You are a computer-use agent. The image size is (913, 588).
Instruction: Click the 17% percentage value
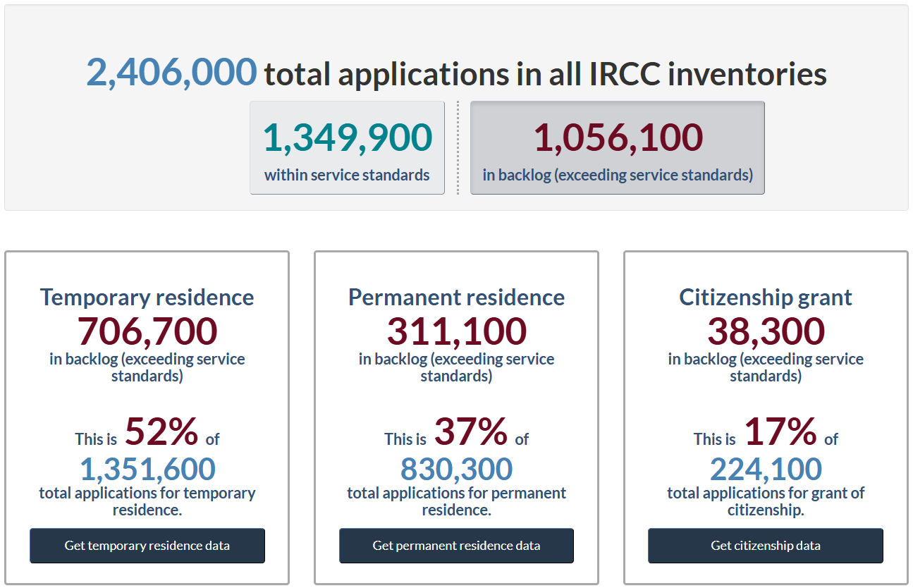(x=780, y=432)
